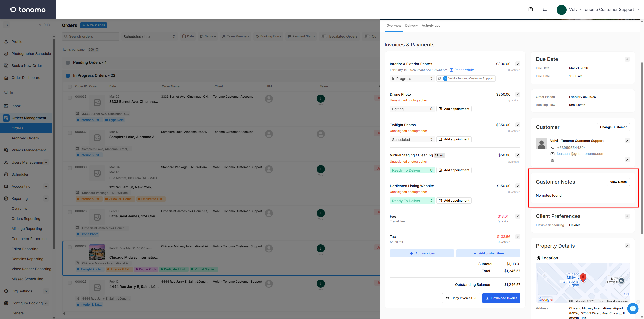Click Download Invoice button
The width and height of the screenshot is (644, 319).
point(501,298)
